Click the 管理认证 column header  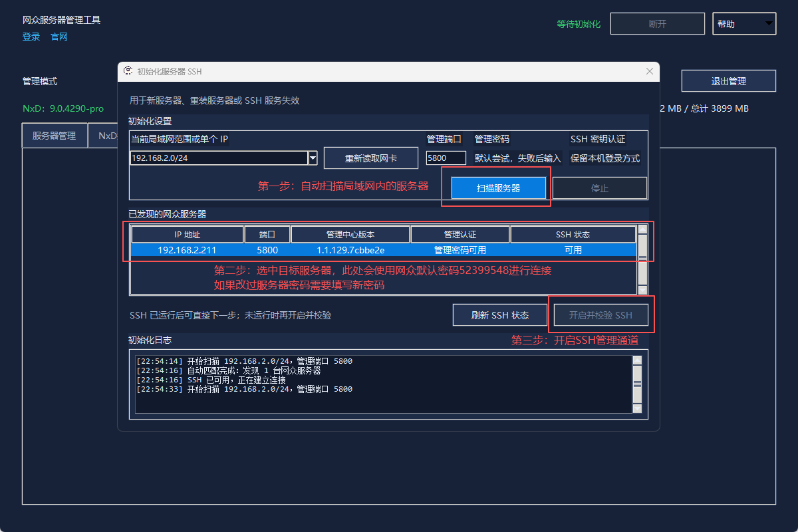[x=460, y=235]
